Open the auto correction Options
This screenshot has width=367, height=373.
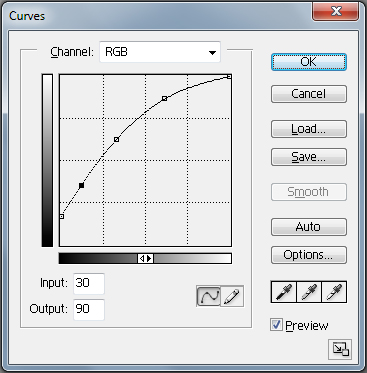tap(309, 255)
